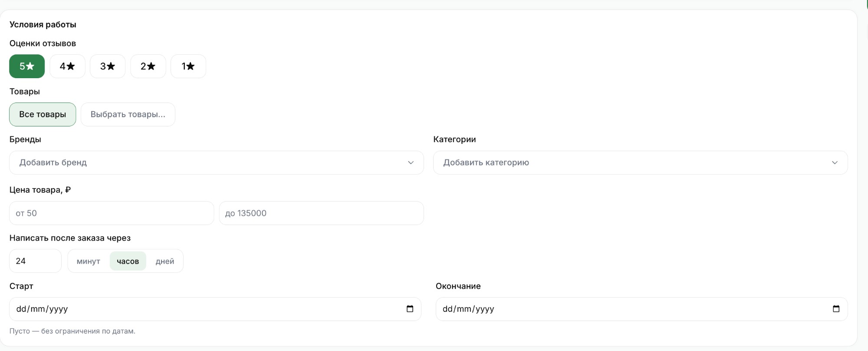Screen dimensions: 868x351
Task: Click the Оценки отзывов label
Action: click(43, 43)
